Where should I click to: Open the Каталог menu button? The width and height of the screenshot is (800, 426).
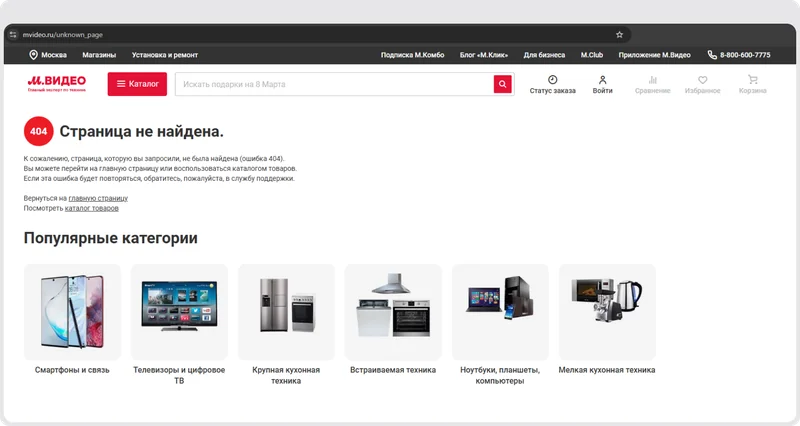point(137,84)
